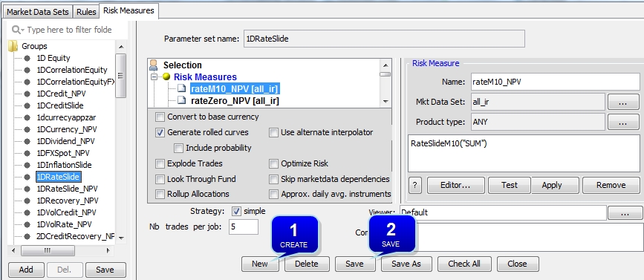
Task: Select 1DInflationSlide in Groups list
Action: pos(64,165)
